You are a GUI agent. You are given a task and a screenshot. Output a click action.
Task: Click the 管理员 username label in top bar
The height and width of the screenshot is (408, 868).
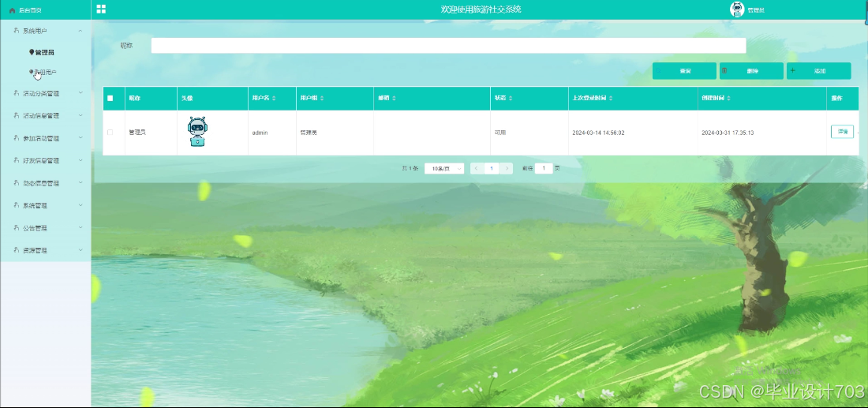pos(756,10)
